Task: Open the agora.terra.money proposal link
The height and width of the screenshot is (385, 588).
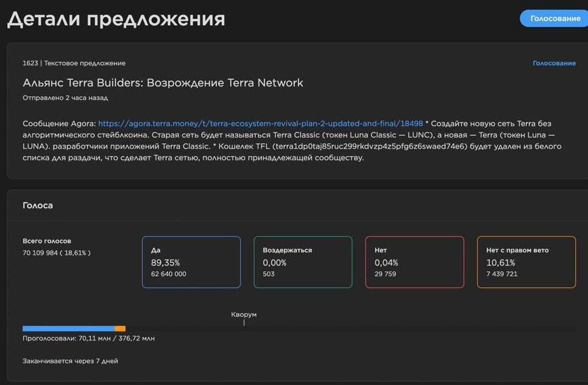Action: pyautogui.click(x=260, y=124)
